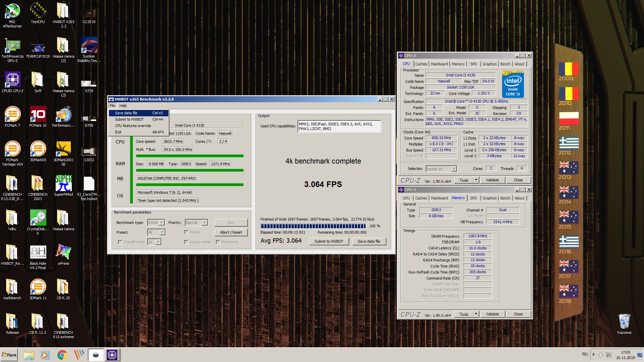This screenshot has height=362, width=644.
Task: Open CC2019 desktop shortcut
Action: click(x=89, y=15)
